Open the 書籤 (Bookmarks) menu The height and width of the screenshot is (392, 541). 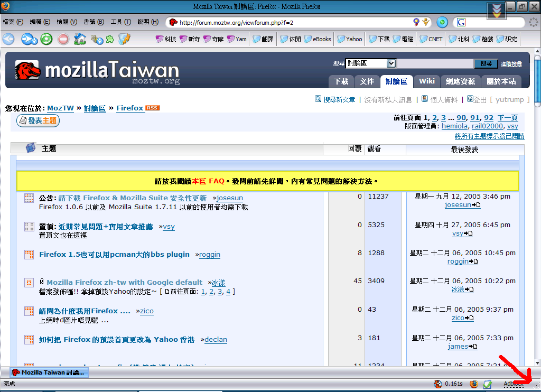point(93,22)
